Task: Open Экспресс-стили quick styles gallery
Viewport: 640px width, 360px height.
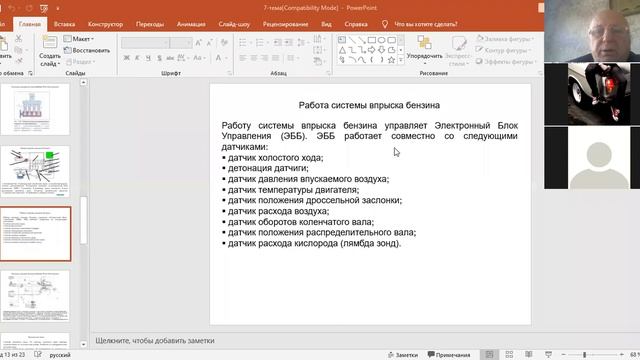Action: pos(458,51)
